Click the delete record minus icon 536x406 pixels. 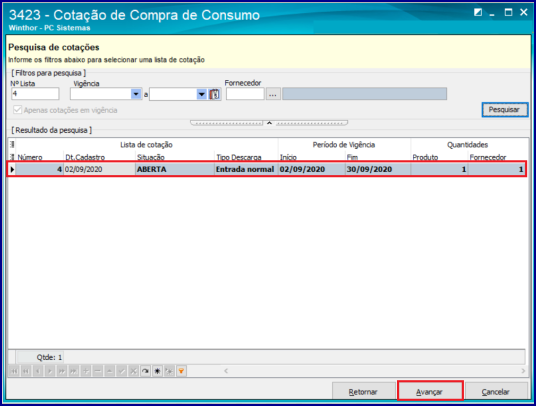pos(98,371)
